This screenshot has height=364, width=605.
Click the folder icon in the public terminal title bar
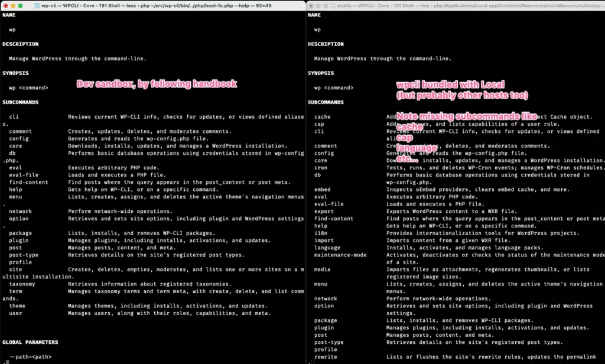(x=333, y=6)
